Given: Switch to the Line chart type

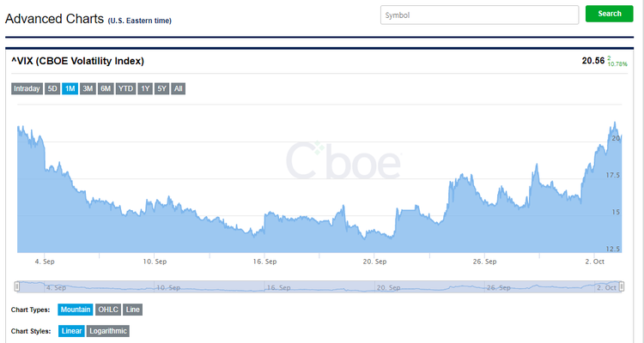Looking at the screenshot, I should 132,310.
